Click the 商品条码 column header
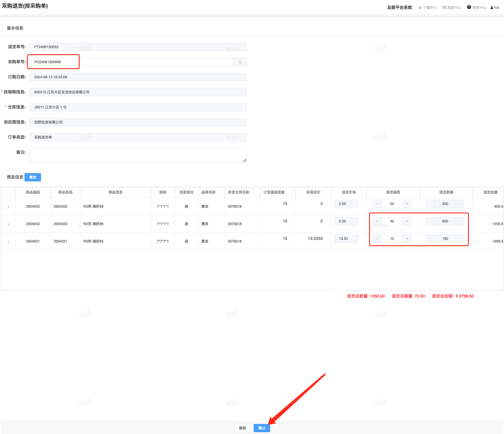Image resolution: width=504 pixels, height=434 pixels. click(65, 192)
